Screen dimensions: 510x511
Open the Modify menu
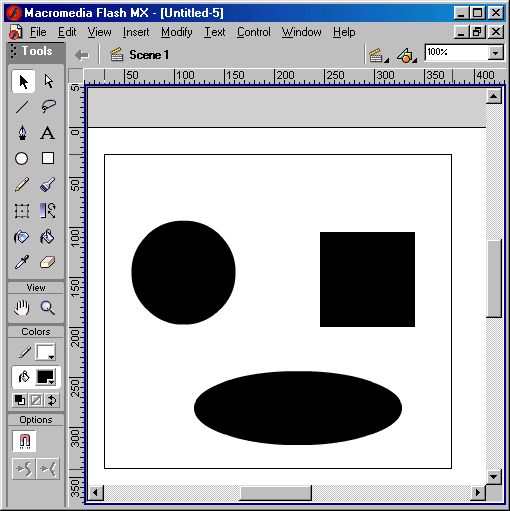pos(177,32)
